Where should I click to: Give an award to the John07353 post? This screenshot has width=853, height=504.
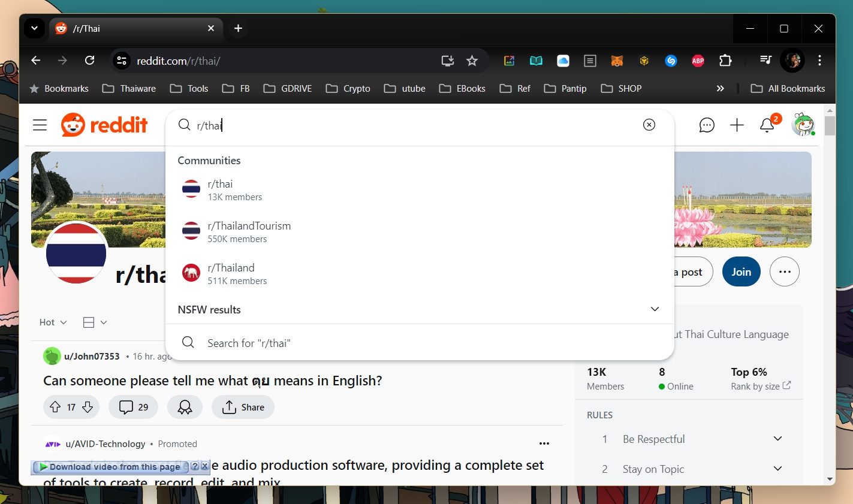(x=185, y=407)
